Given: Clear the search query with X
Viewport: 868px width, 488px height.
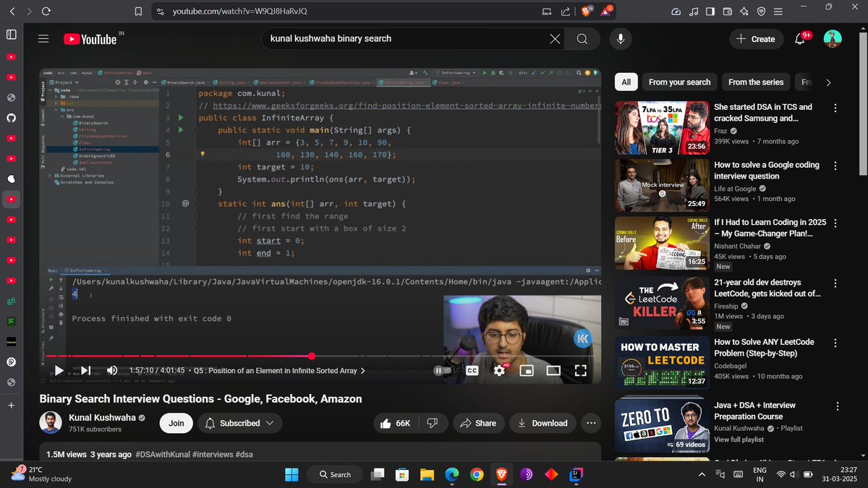Looking at the screenshot, I should pyautogui.click(x=555, y=39).
